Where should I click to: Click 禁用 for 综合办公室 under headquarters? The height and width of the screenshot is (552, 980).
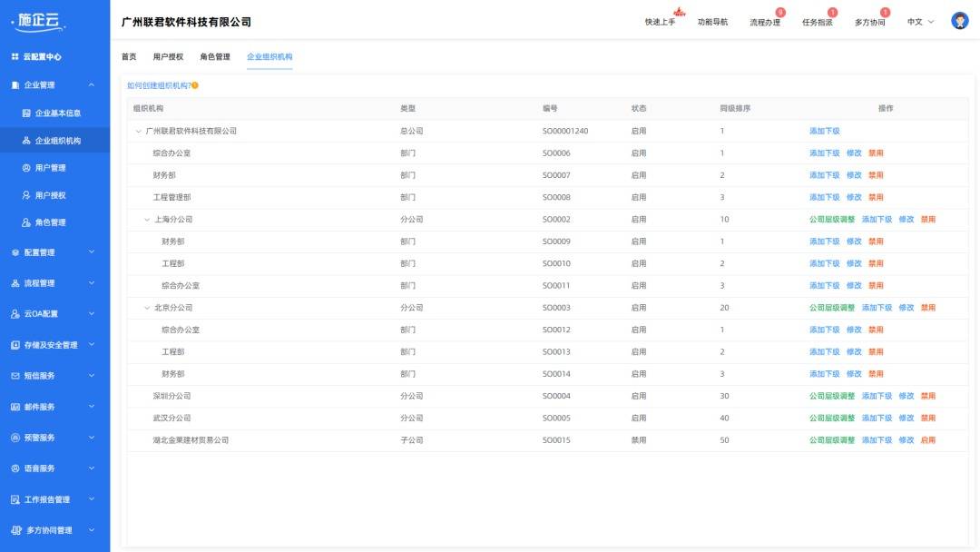pos(876,153)
